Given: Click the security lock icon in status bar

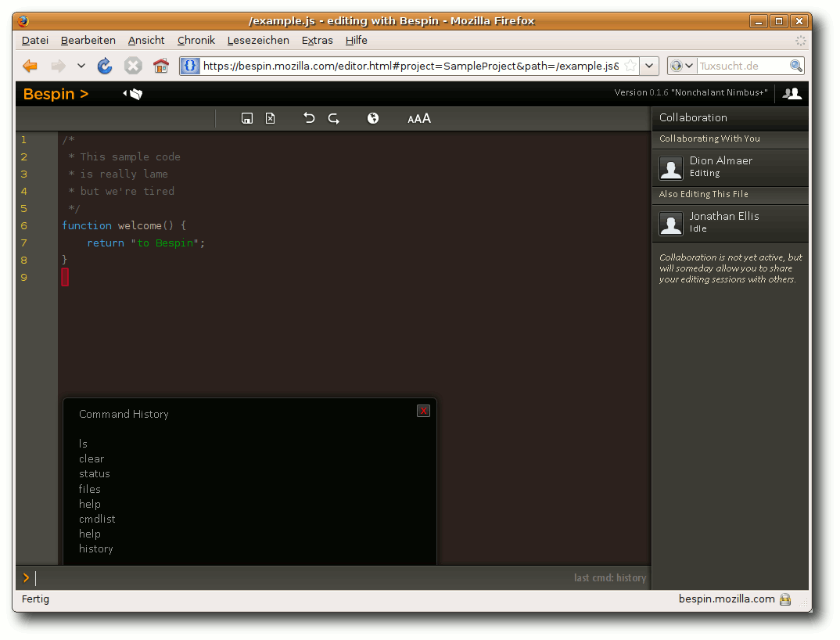Looking at the screenshot, I should tap(785, 599).
